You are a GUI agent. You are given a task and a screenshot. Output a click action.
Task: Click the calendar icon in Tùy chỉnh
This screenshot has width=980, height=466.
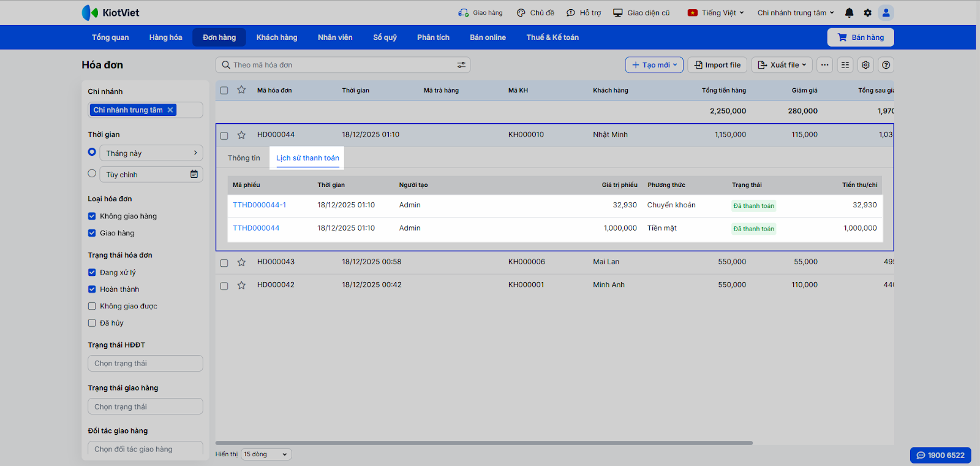click(x=194, y=174)
